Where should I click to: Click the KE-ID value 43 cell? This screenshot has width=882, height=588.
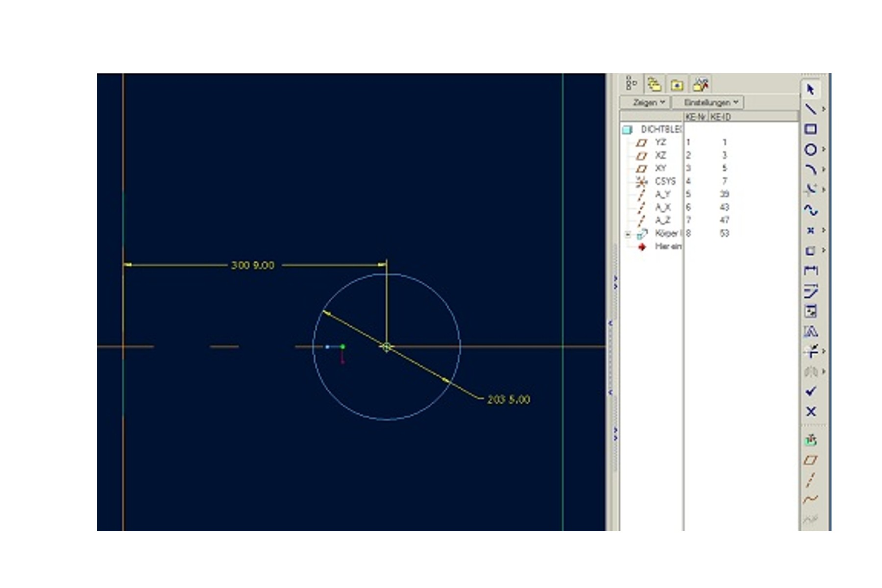[x=724, y=207]
